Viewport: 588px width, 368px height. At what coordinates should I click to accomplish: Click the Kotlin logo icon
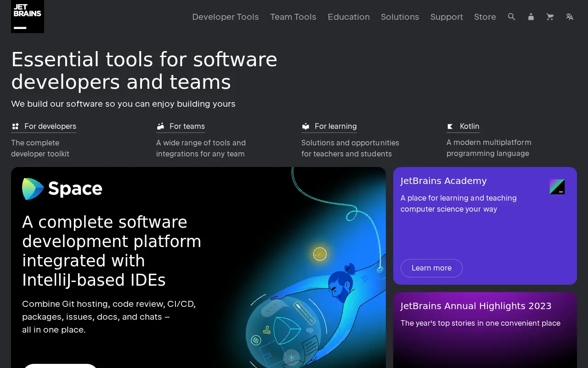point(450,126)
